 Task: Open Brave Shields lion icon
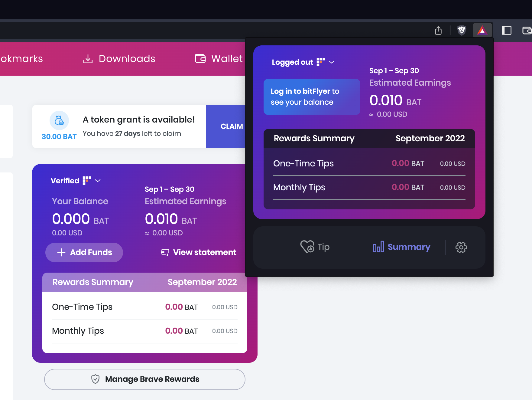pyautogui.click(x=462, y=30)
